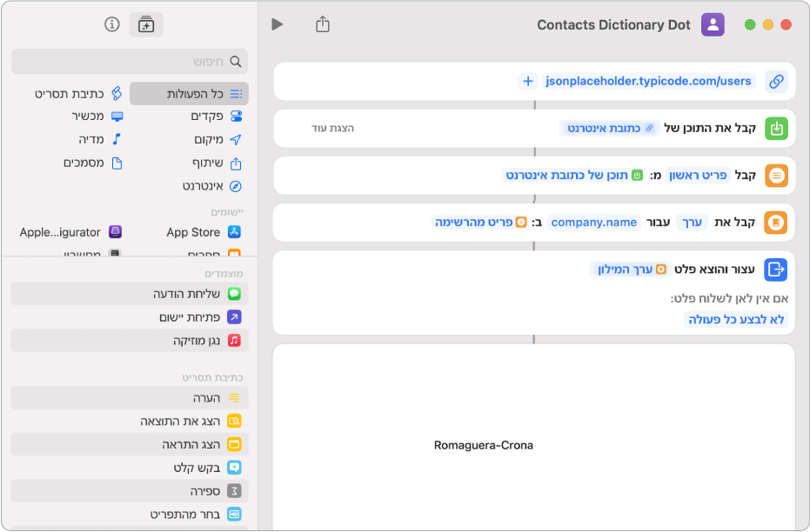Add the הצג את התוצאה action

[130, 421]
